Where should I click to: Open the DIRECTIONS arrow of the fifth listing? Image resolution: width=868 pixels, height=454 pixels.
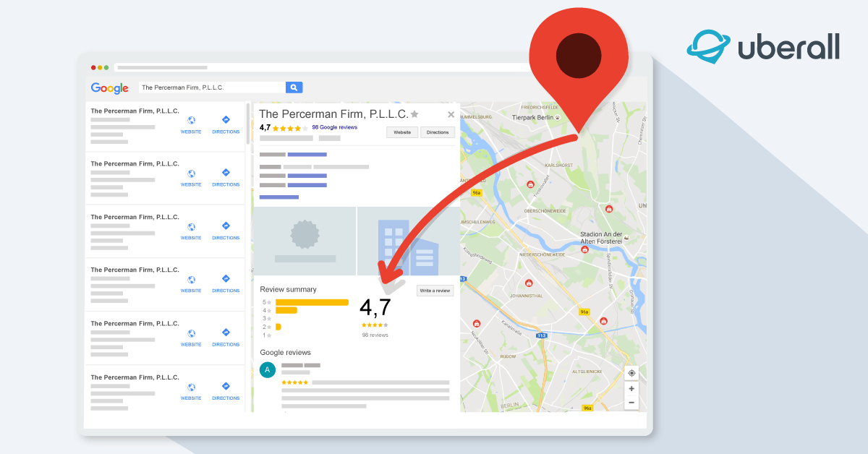click(x=226, y=333)
